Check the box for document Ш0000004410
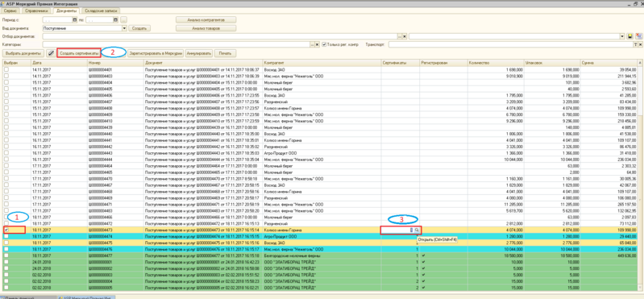The height and width of the screenshot is (299, 644). (x=6, y=121)
